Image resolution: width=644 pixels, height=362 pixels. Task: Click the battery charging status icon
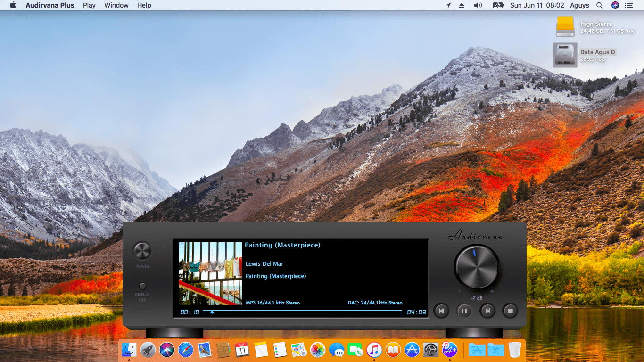coord(498,5)
